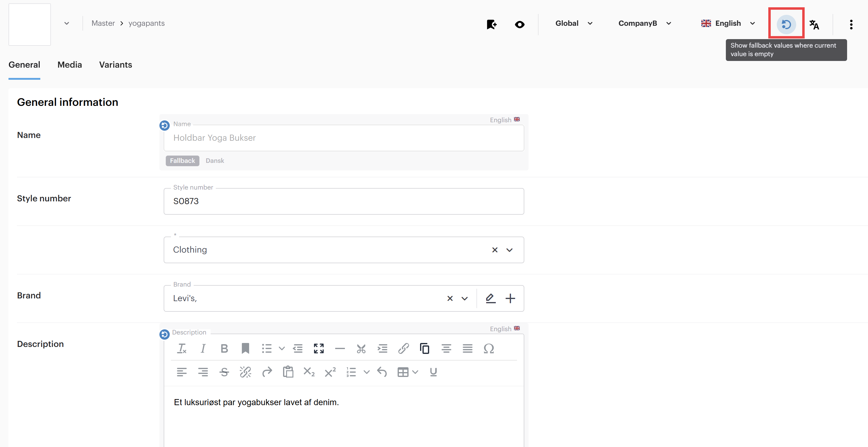Click the insert link icon in editor
Screen dimensions: 868x447
pyautogui.click(x=403, y=348)
